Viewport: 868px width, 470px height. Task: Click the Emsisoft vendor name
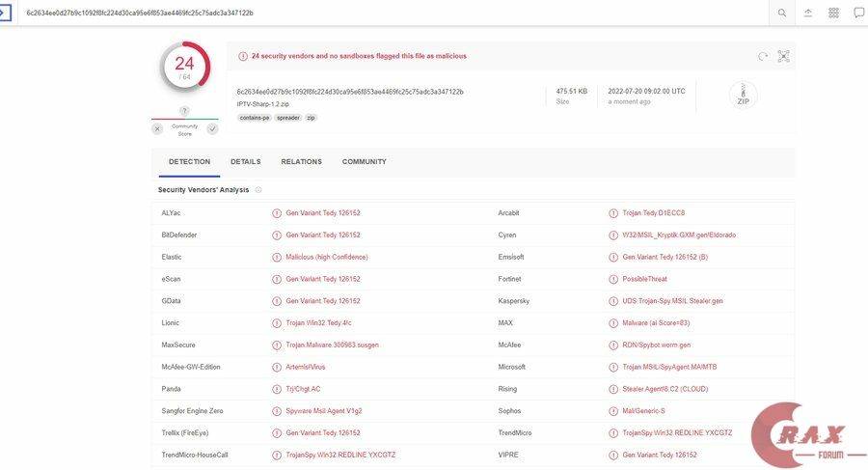[x=511, y=257]
